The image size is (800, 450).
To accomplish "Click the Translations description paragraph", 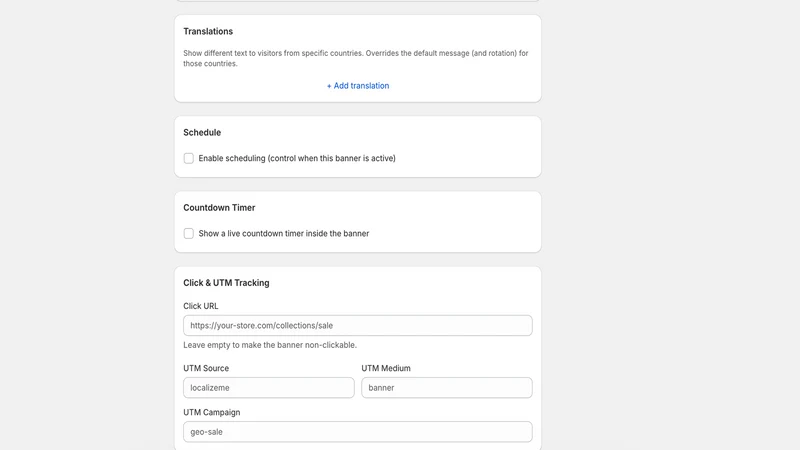I will point(356,58).
